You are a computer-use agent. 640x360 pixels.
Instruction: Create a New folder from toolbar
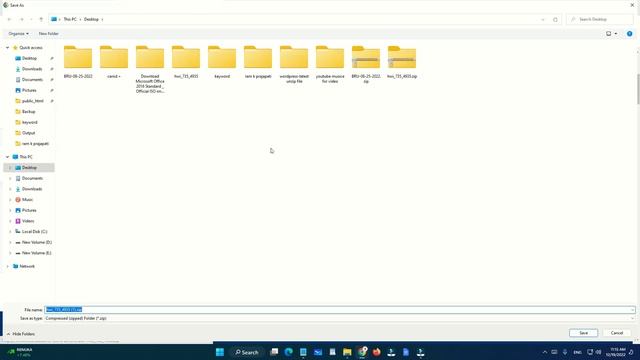[x=49, y=33]
